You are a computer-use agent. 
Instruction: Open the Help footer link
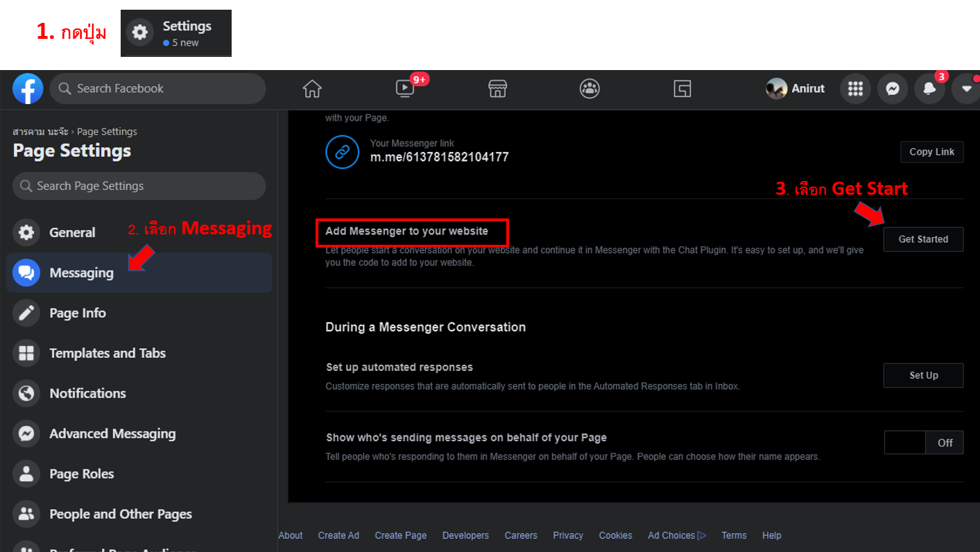[772, 535]
